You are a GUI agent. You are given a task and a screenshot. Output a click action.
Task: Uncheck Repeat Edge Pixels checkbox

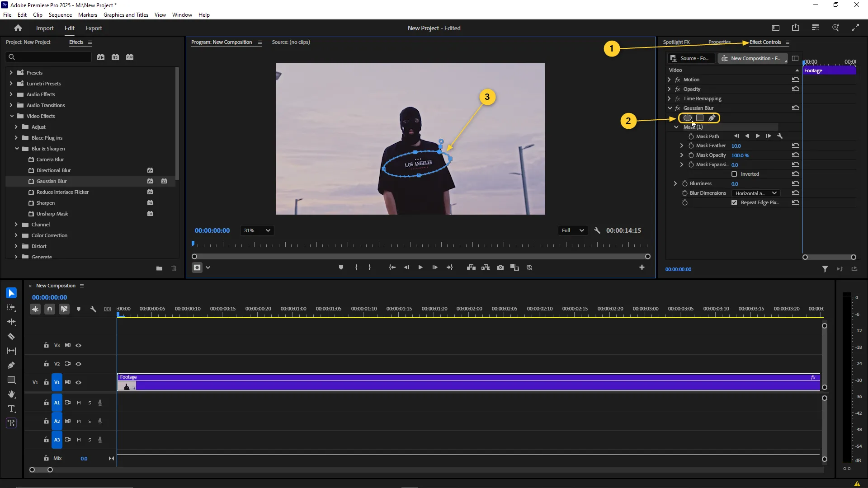[x=734, y=202]
